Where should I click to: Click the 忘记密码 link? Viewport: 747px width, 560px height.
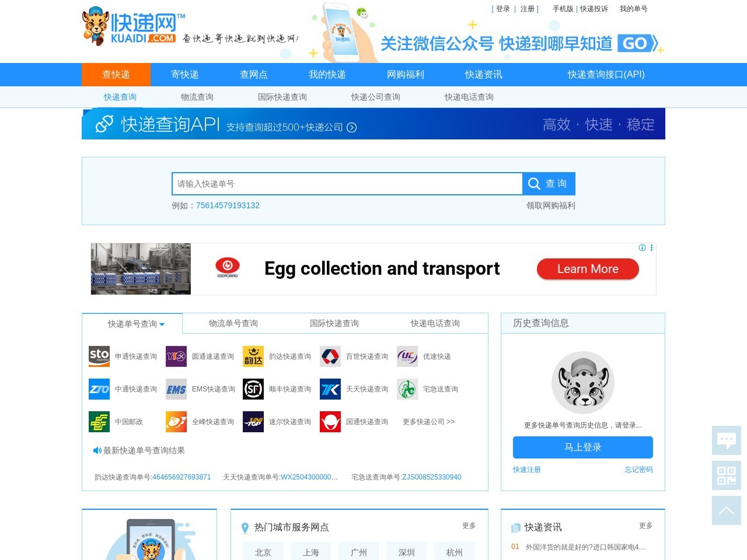coord(639,470)
